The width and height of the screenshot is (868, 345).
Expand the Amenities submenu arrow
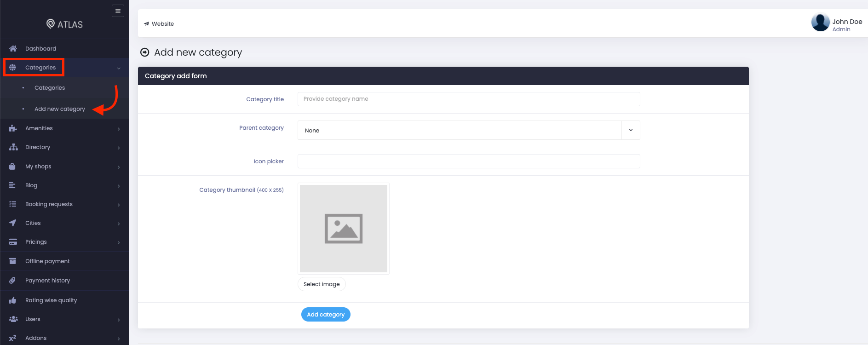coord(119,129)
